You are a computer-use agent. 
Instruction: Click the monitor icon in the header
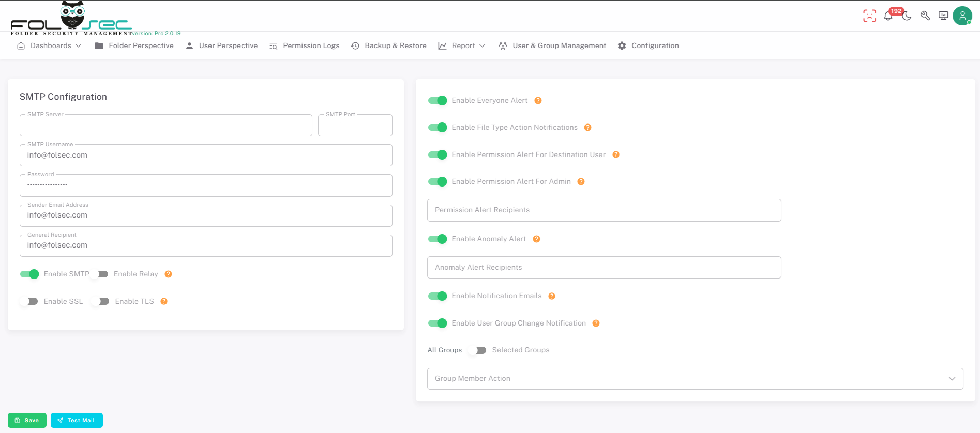(943, 16)
